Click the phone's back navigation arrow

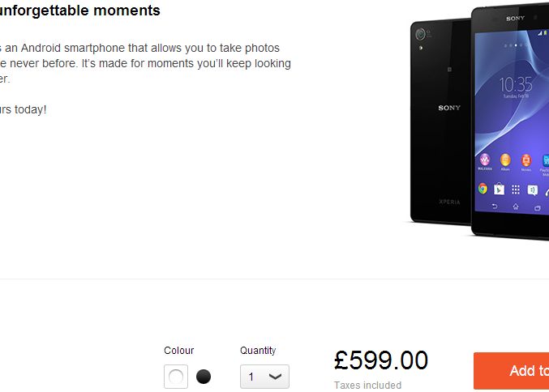pos(494,207)
